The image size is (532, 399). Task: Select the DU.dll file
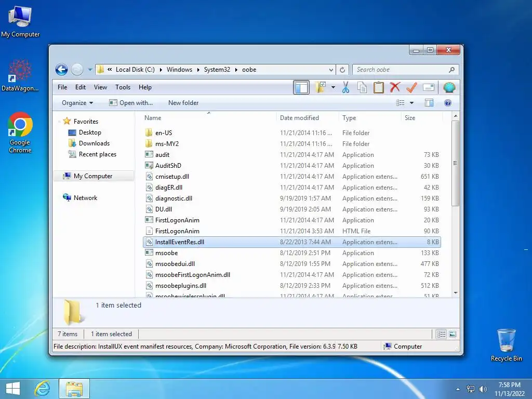[164, 209]
